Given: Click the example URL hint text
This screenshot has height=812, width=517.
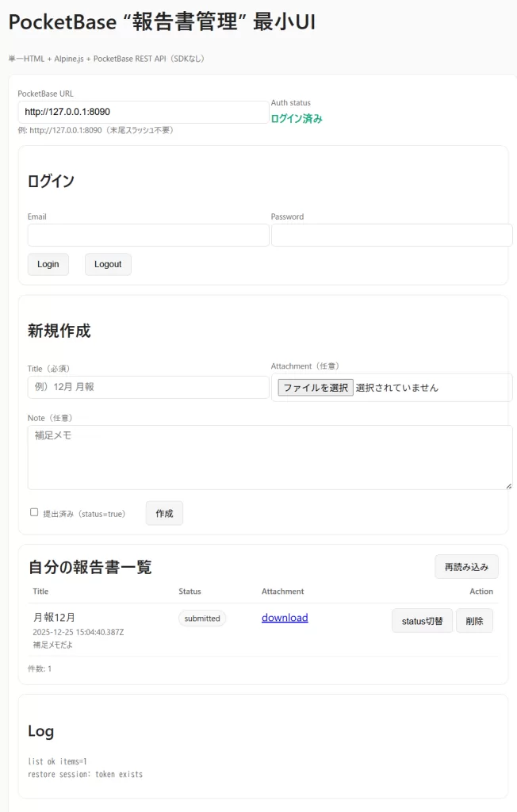Looking at the screenshot, I should [x=95, y=131].
